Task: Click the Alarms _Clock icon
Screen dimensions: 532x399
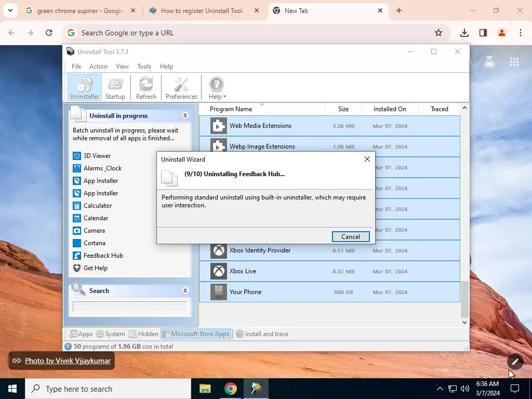Action: pyautogui.click(x=77, y=168)
